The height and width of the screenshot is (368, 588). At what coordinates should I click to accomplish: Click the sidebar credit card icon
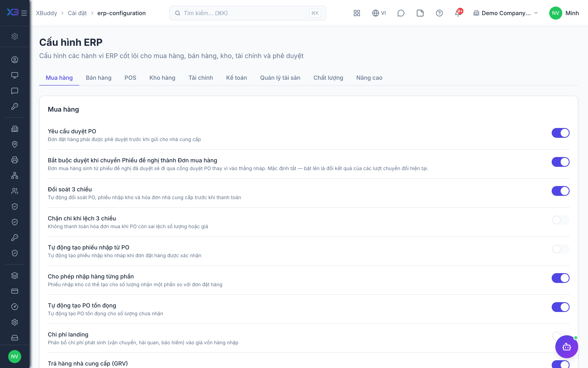pos(14,291)
